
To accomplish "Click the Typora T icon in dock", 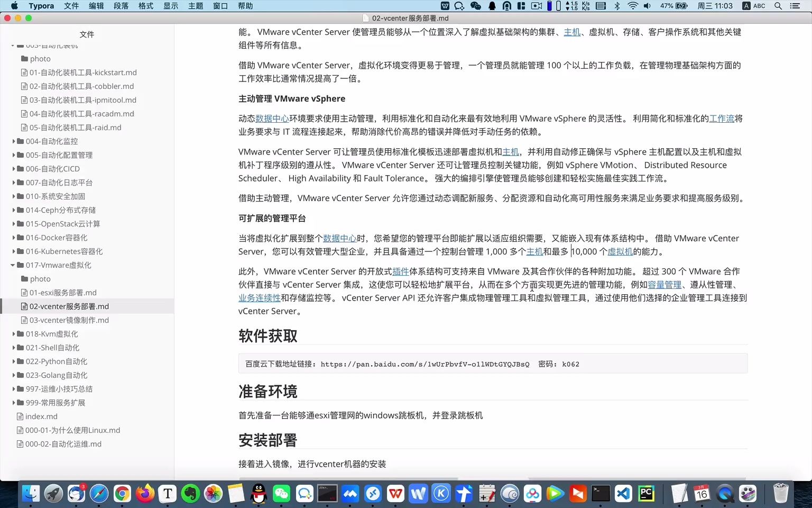I will tap(168, 494).
